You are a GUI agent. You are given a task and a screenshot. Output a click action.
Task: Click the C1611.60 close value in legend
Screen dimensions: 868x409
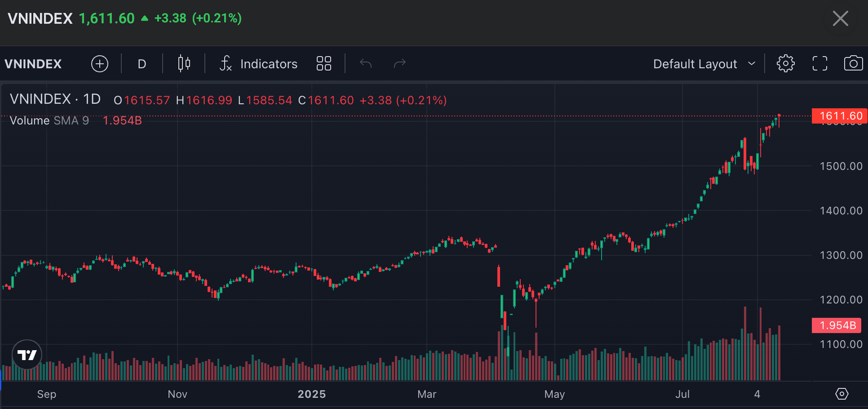326,100
